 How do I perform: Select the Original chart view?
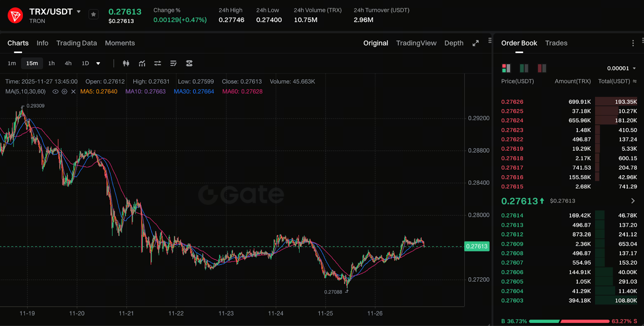pos(376,43)
